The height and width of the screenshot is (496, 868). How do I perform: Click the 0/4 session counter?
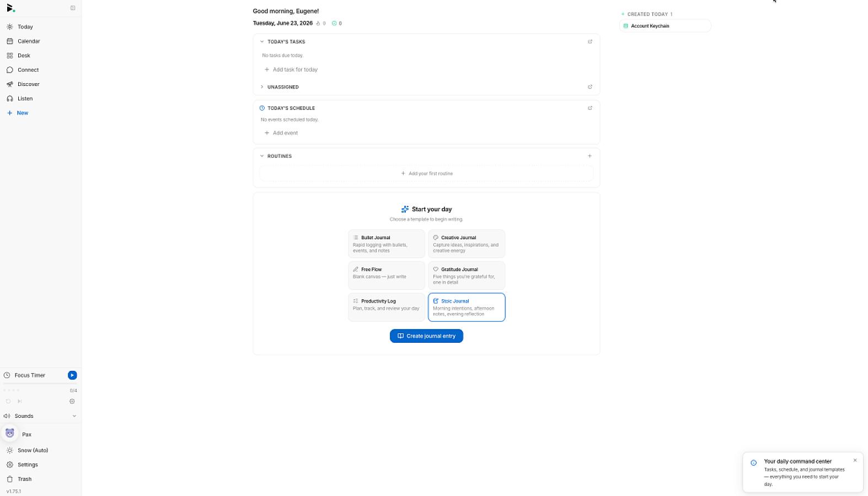pos(73,391)
